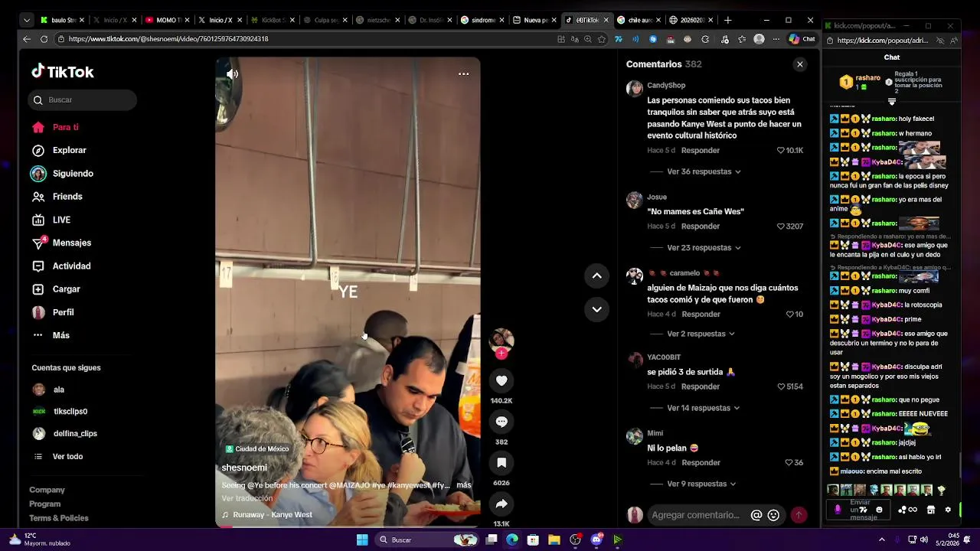Open the browser tab search dropdown

pos(27,20)
